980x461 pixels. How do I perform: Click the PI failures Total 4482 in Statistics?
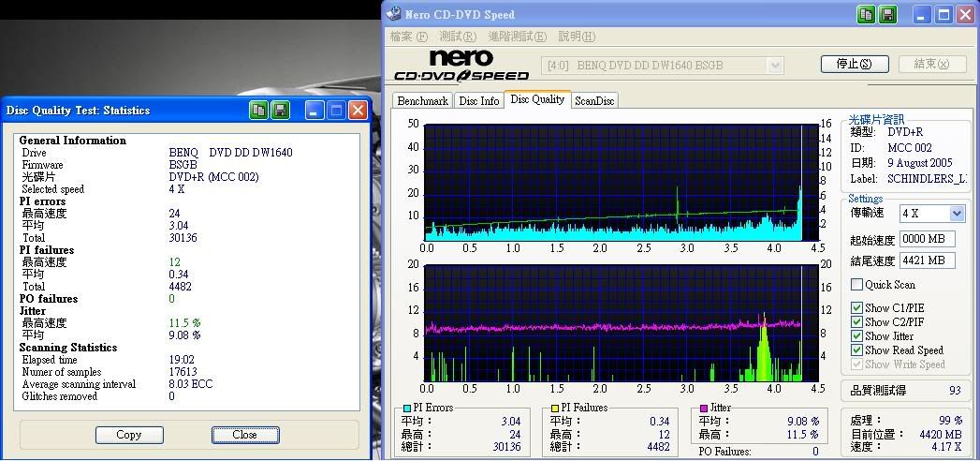click(x=180, y=287)
